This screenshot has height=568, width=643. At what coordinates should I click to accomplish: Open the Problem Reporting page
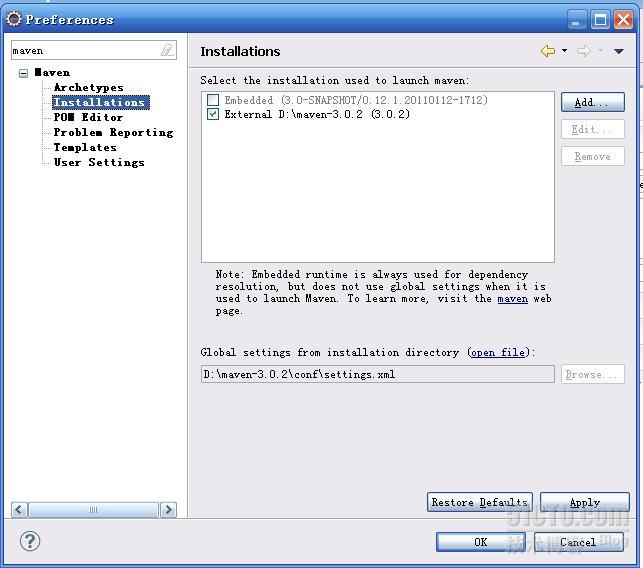click(x=114, y=132)
